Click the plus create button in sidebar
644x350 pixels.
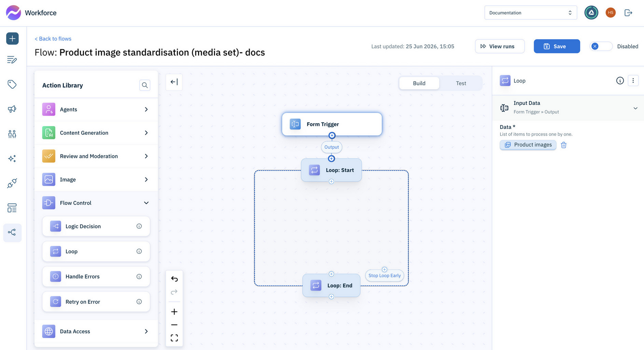[12, 38]
